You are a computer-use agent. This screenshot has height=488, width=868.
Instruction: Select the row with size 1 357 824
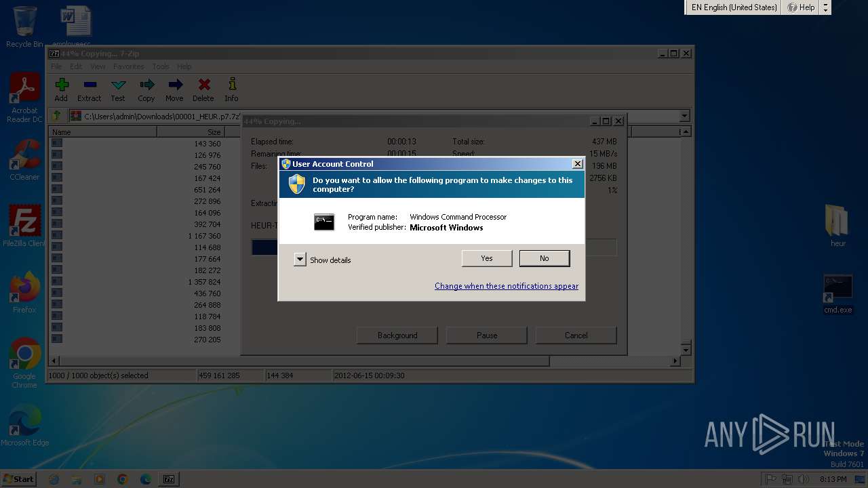tap(138, 282)
